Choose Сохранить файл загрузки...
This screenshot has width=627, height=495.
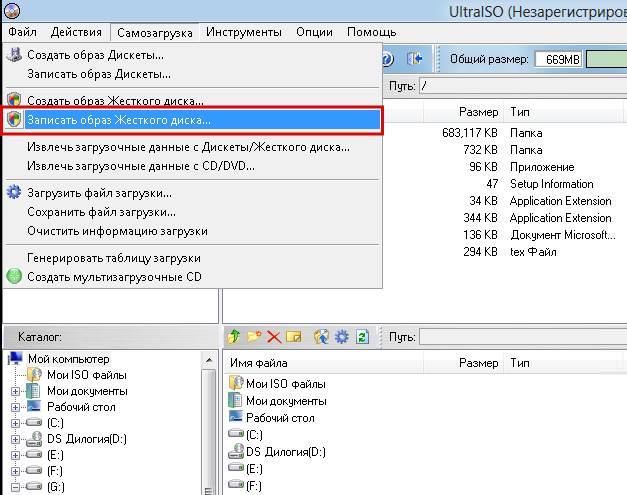(192, 212)
